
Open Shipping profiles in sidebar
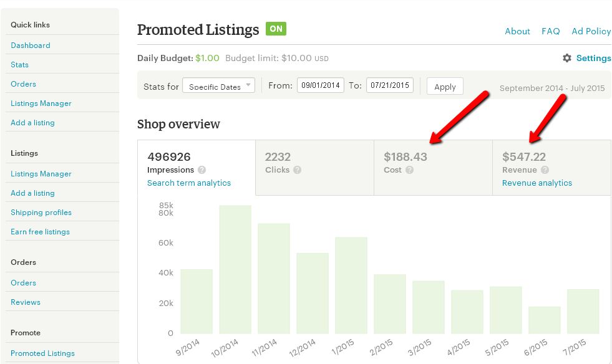(41, 213)
